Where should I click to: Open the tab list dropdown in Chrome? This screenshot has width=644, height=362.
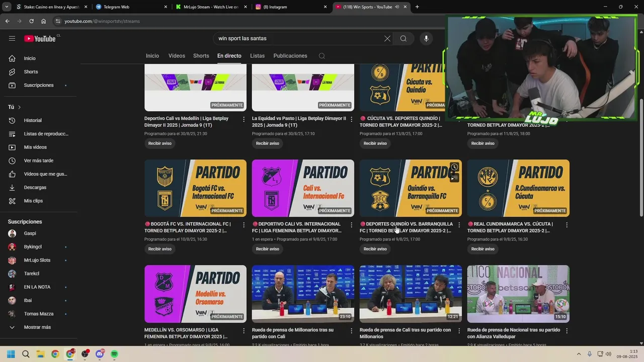[x=7, y=7]
